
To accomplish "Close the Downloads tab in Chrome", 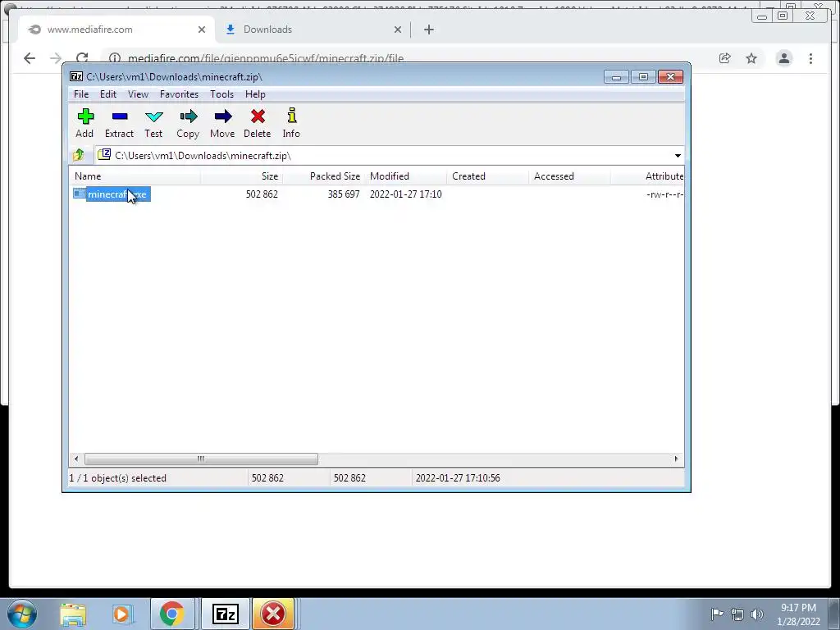I will pyautogui.click(x=398, y=30).
